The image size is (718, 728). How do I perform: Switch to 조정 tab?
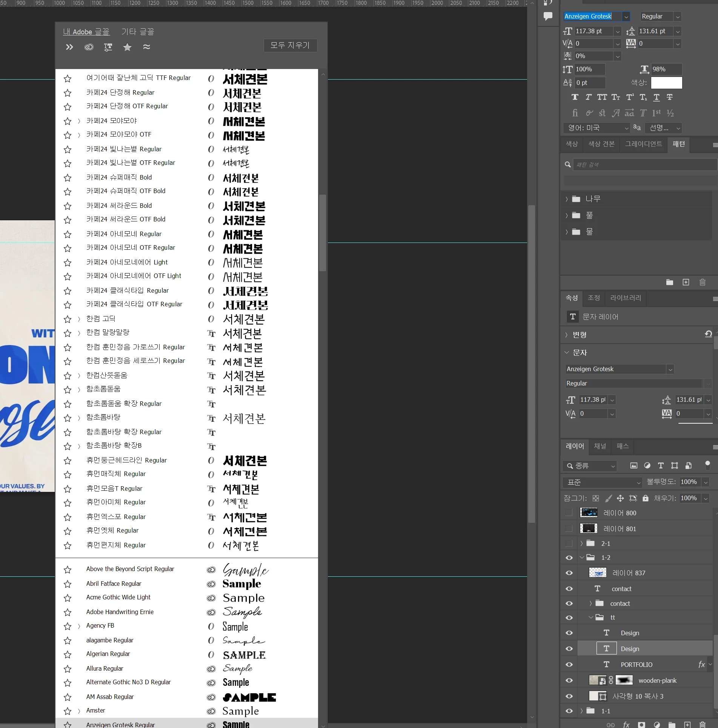(x=593, y=298)
